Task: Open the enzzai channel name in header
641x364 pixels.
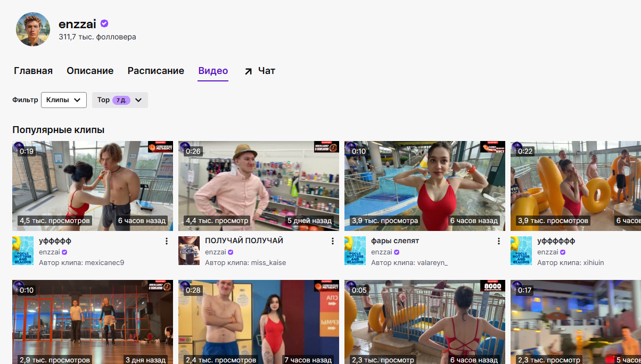Action: click(77, 24)
